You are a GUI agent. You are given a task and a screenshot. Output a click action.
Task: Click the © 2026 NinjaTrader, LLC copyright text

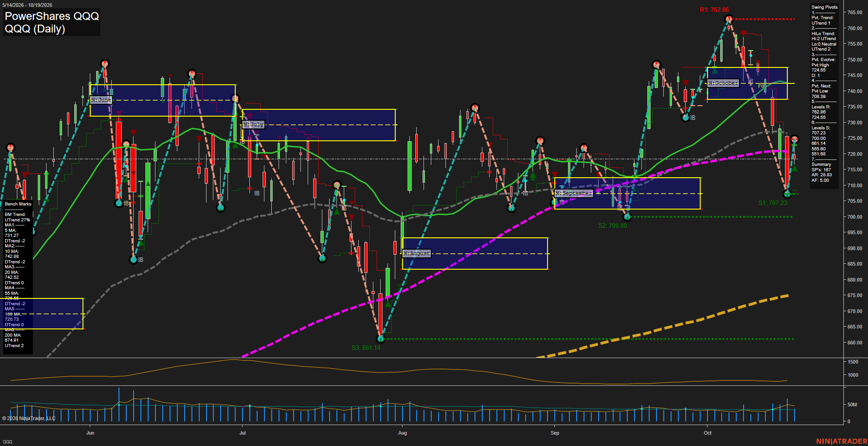click(29, 418)
